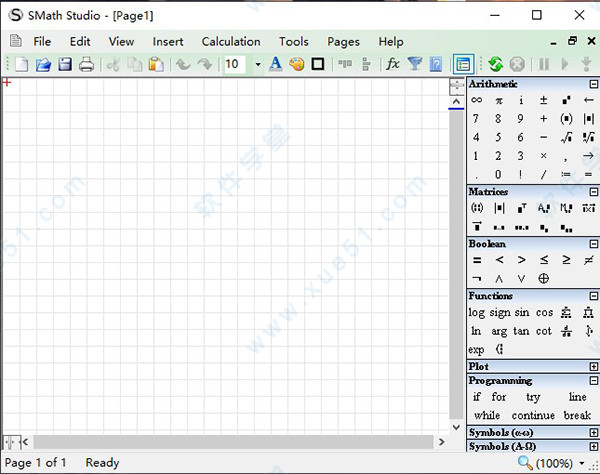The width and height of the screenshot is (600, 474).
Task: Insert the tan function
Action: 521,331
